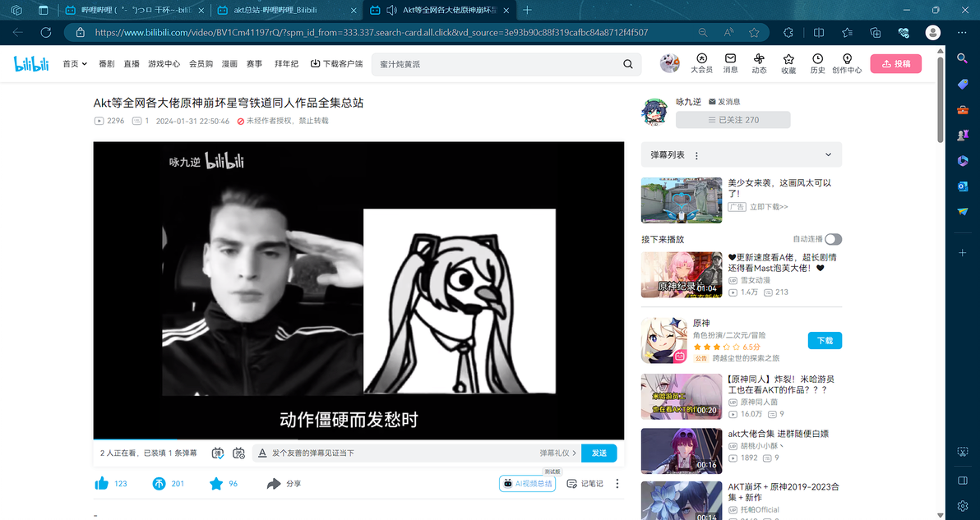The height and width of the screenshot is (520, 980).
Task: Open the 收藏 favorites icon in header
Action: coord(788,63)
